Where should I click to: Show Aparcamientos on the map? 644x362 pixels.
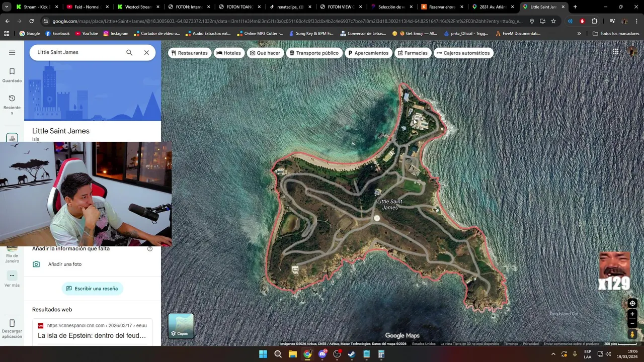click(368, 53)
